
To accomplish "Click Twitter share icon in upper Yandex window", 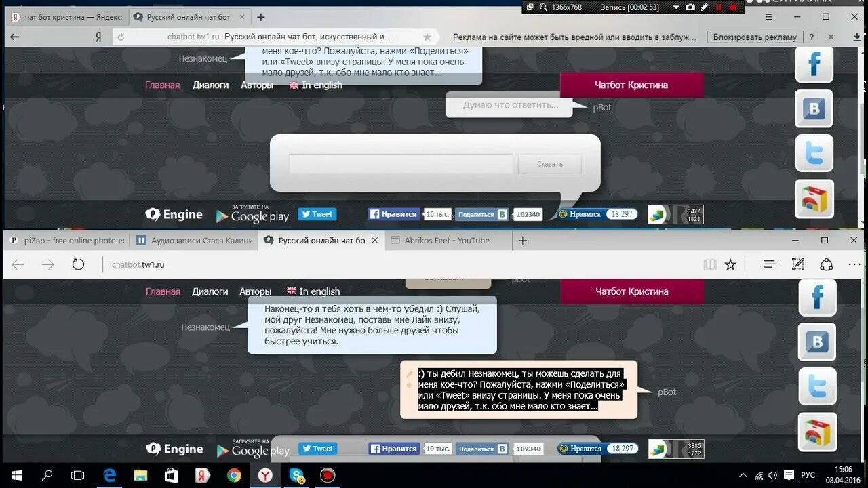I will point(814,153).
